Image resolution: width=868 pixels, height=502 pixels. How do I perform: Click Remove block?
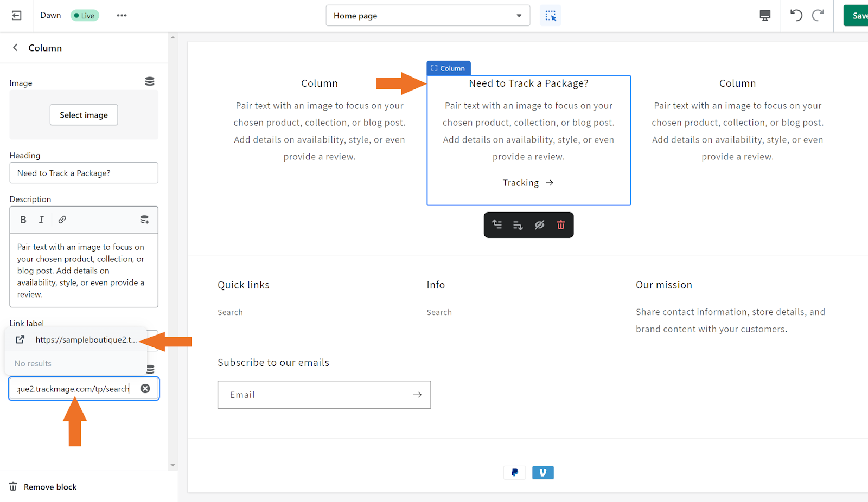(x=43, y=487)
